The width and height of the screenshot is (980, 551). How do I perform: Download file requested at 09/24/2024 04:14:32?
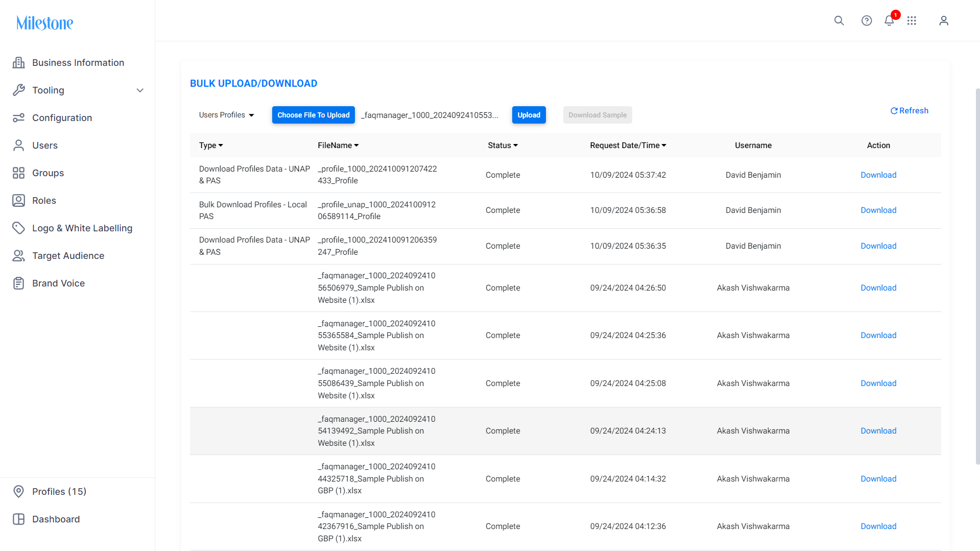click(x=878, y=479)
